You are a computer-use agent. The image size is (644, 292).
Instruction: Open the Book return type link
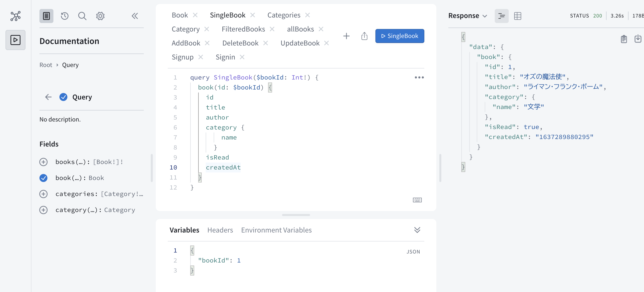click(96, 178)
